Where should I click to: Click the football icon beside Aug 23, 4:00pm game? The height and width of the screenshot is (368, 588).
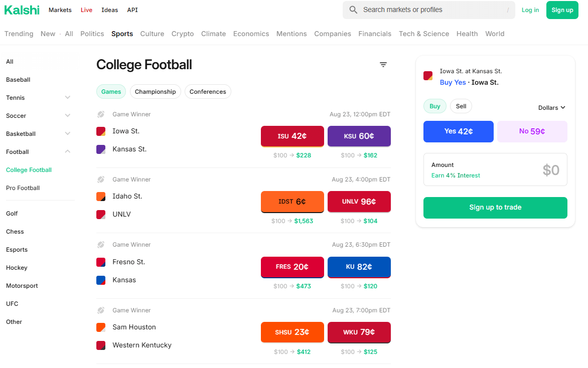click(101, 179)
